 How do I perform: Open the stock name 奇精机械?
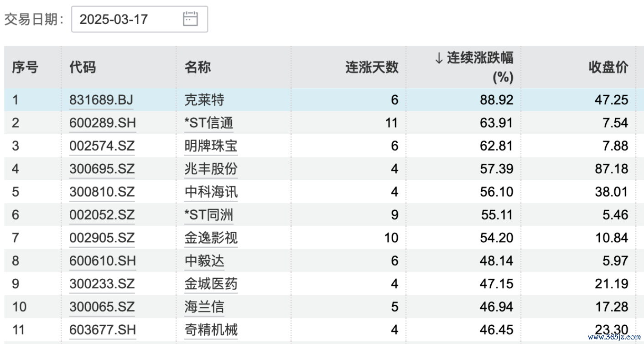(211, 329)
